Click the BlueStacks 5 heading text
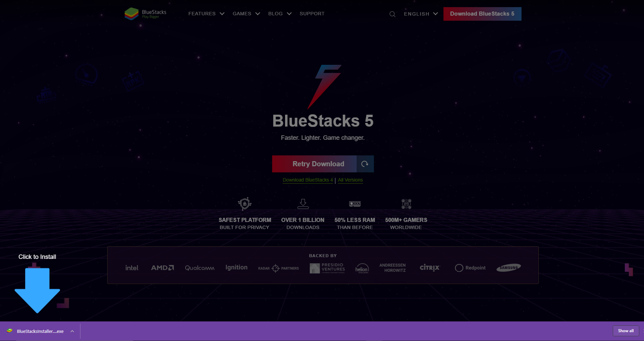The height and width of the screenshot is (341, 644). pyautogui.click(x=323, y=121)
